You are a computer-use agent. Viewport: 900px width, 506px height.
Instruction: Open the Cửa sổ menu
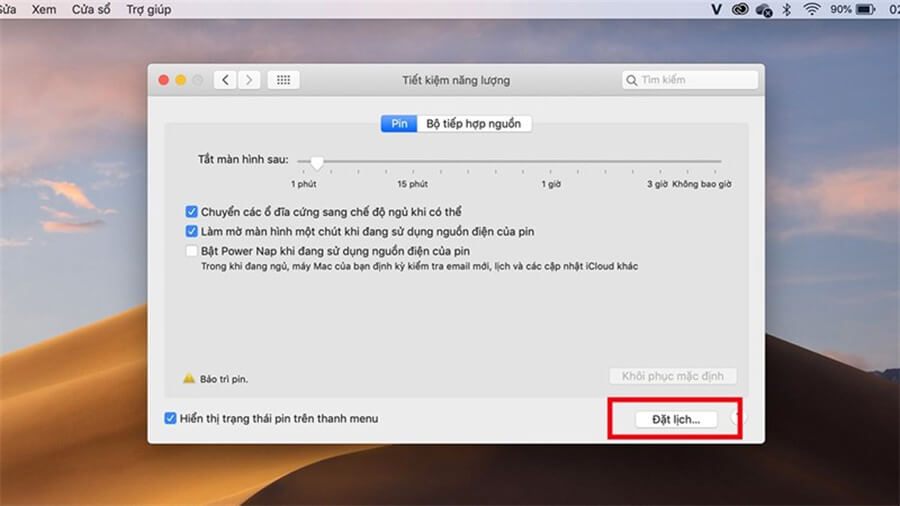point(91,9)
